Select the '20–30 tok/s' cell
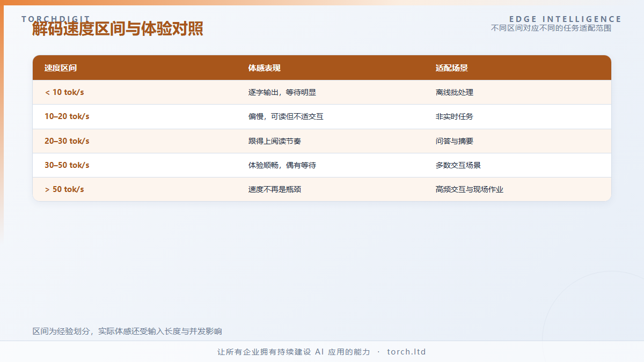The image size is (644, 362). point(67,141)
